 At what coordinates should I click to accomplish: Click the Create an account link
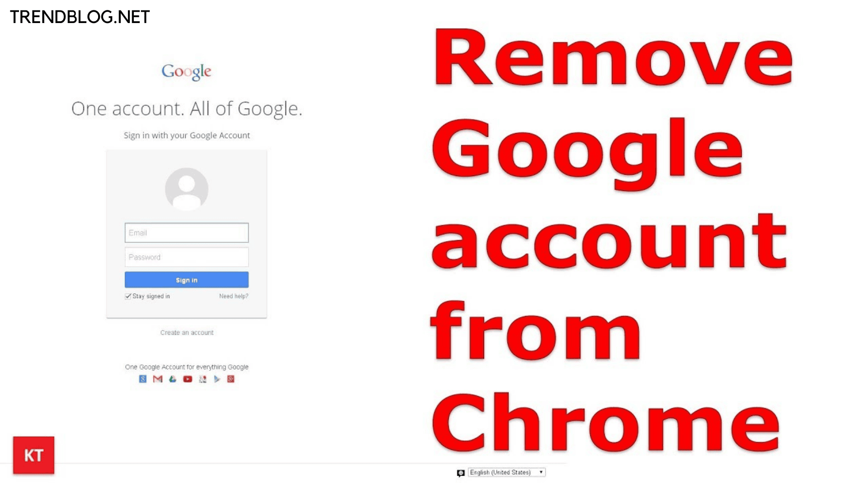coord(187,332)
